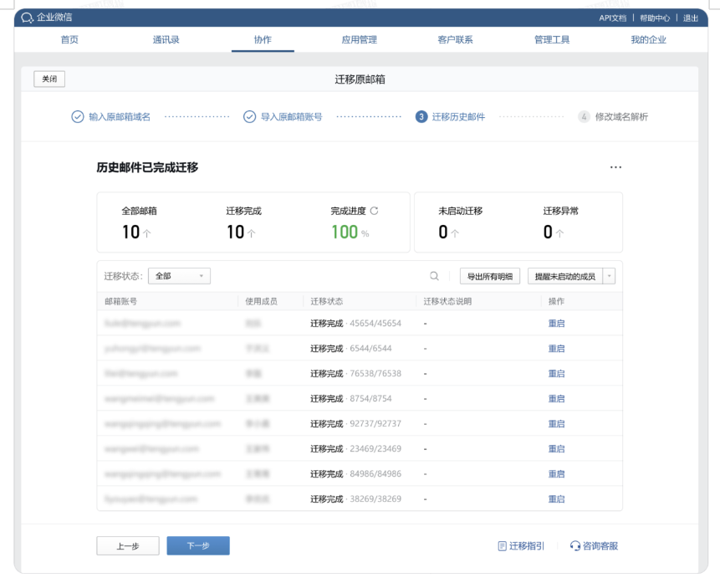Image resolution: width=720 pixels, height=588 pixels.
Task: Click the 下一步 button
Action: (197, 545)
